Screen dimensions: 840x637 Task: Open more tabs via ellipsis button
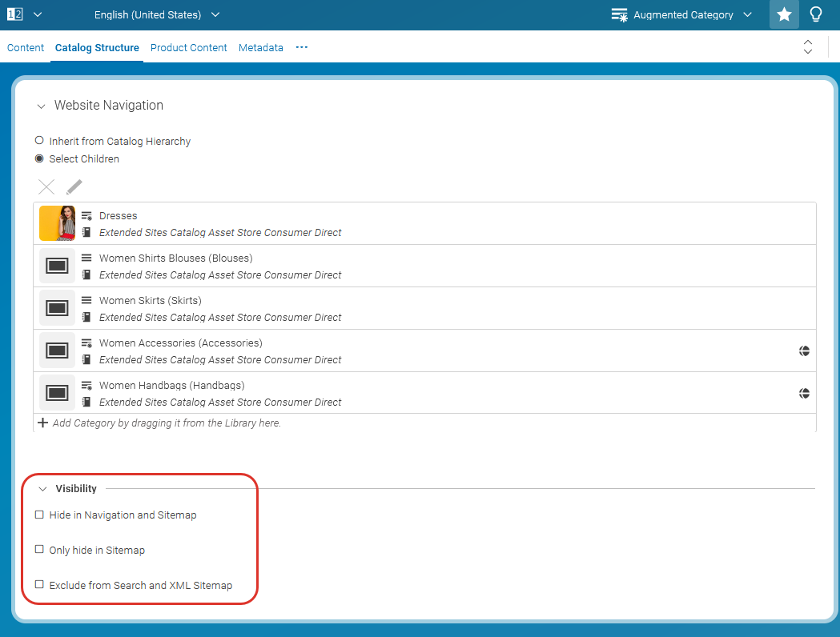tap(301, 48)
